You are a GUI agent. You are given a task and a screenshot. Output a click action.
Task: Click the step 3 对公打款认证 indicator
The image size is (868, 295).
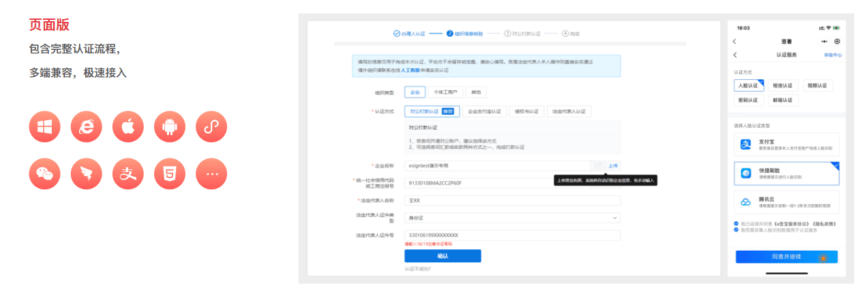522,33
